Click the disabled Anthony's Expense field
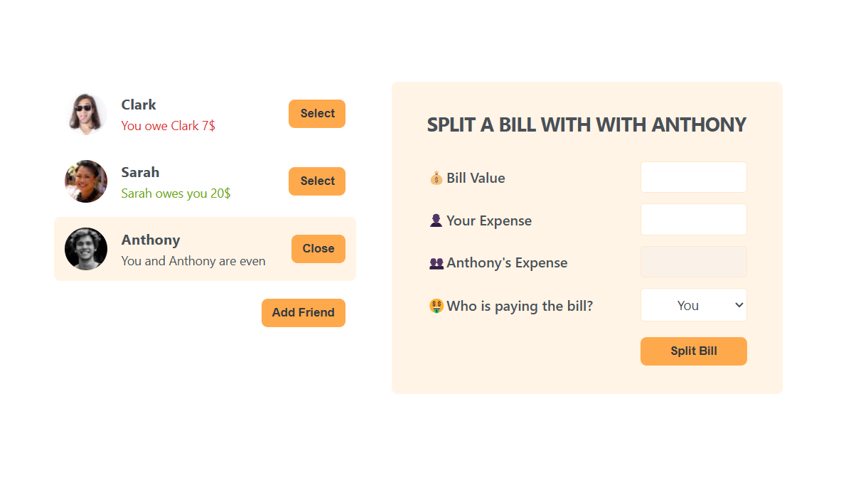The height and width of the screenshot is (495, 868). coord(693,262)
